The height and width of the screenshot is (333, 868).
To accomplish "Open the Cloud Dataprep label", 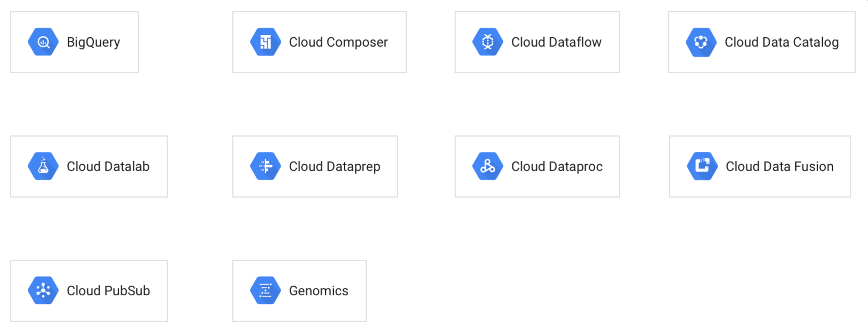I will click(335, 166).
